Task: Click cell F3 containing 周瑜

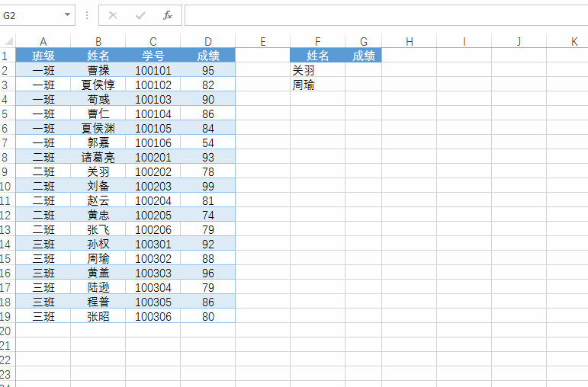Action: (x=317, y=85)
